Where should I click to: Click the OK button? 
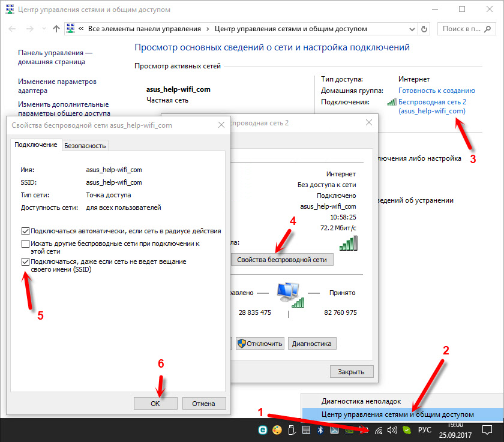[155, 404]
